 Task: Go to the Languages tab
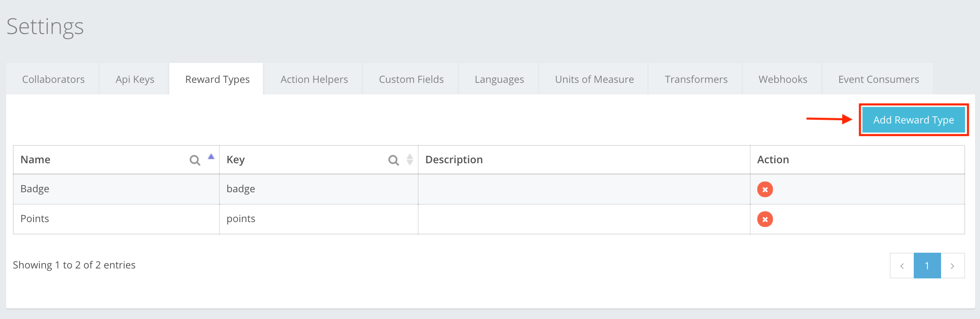point(499,79)
